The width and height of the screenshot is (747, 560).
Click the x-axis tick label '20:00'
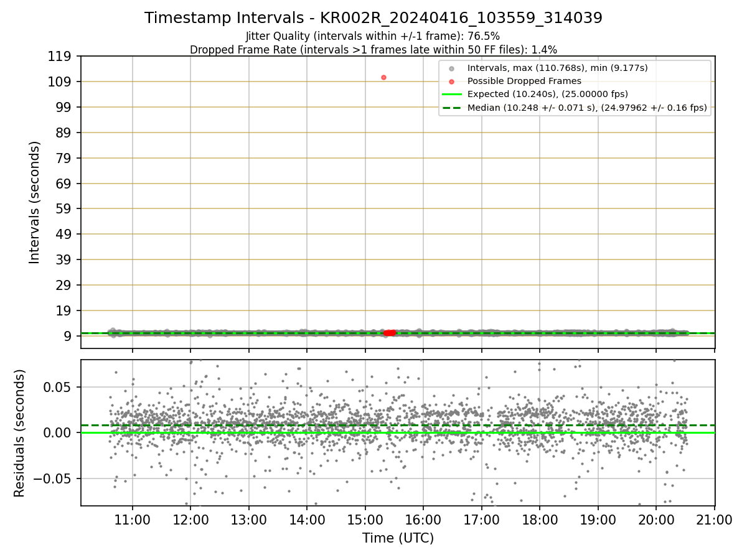tap(656, 520)
